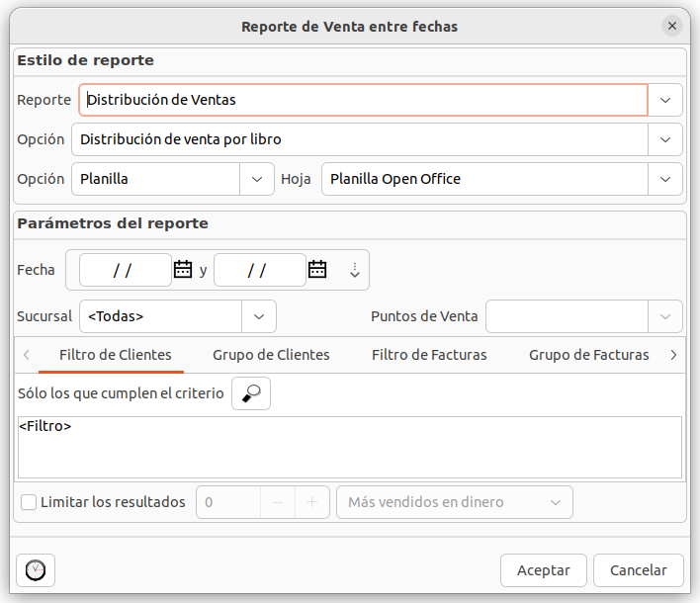This screenshot has height=603, width=700.
Task: Open the Grupo de Facturas tab
Action: click(x=588, y=355)
